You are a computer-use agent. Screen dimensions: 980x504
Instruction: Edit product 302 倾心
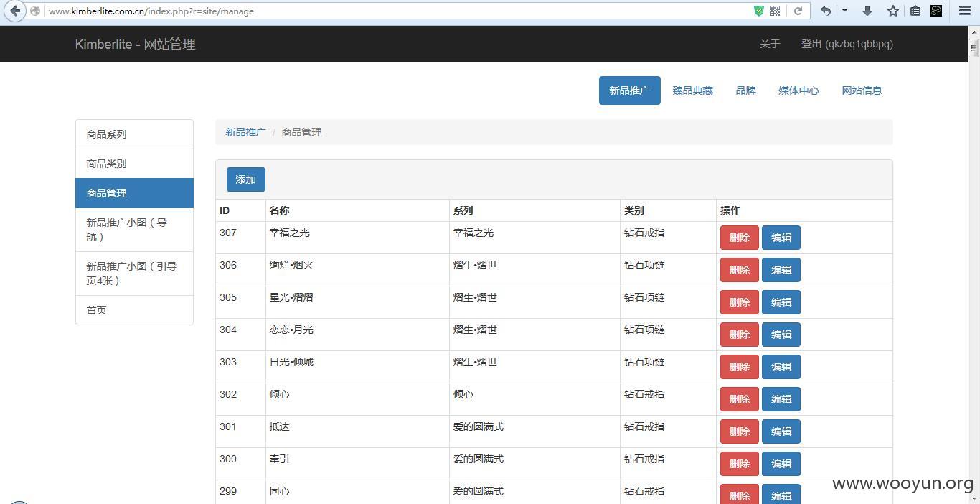pyautogui.click(x=781, y=399)
